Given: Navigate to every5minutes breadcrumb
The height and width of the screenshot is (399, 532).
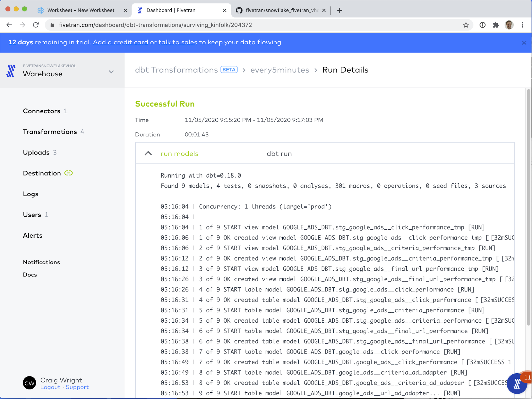Looking at the screenshot, I should (279, 70).
